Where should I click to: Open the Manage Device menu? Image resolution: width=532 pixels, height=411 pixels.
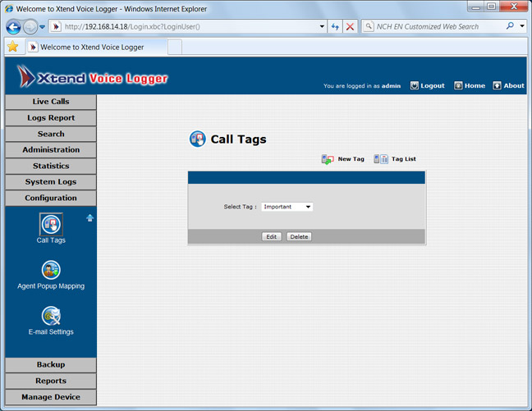pos(51,397)
